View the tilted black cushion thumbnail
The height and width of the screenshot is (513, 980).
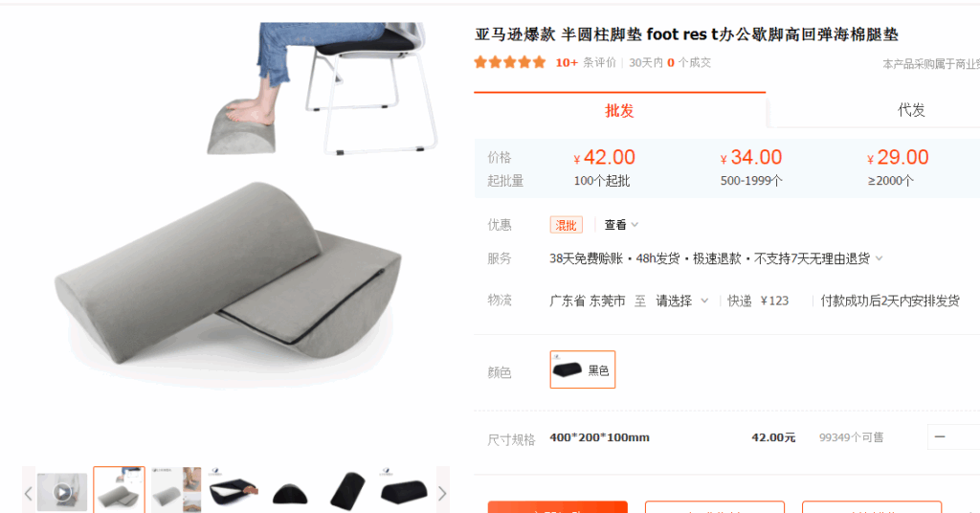click(346, 492)
